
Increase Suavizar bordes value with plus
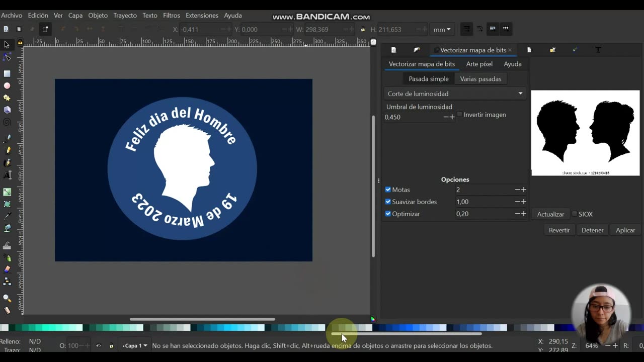click(x=524, y=202)
